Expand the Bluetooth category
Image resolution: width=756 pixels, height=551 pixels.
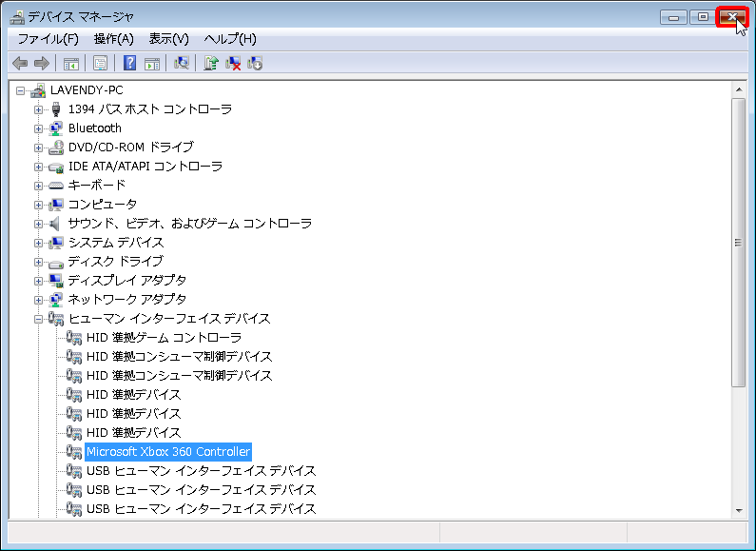click(x=38, y=128)
